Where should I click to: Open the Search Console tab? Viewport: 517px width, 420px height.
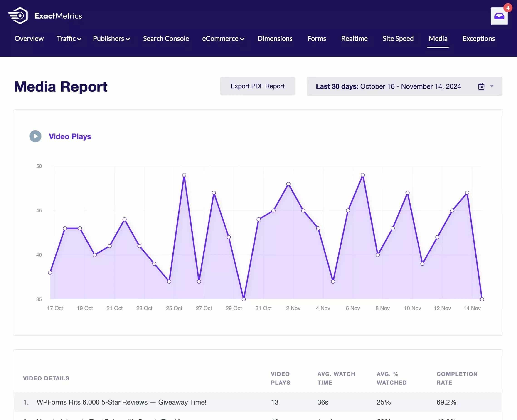[x=166, y=38]
